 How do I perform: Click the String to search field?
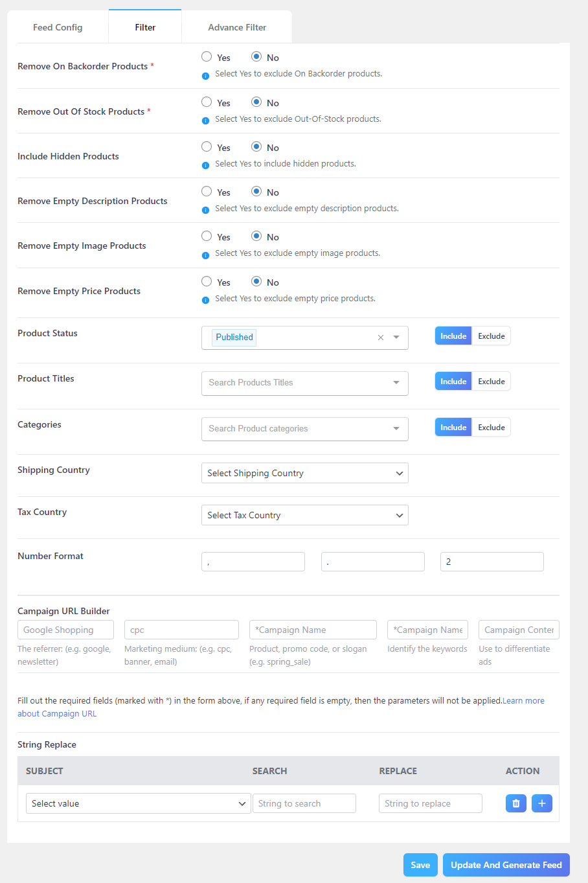[304, 803]
